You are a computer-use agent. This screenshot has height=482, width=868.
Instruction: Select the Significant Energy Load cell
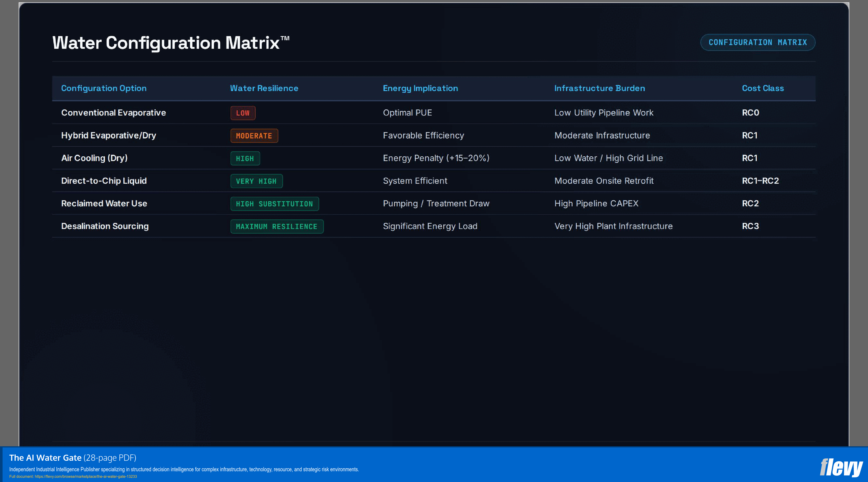point(430,226)
